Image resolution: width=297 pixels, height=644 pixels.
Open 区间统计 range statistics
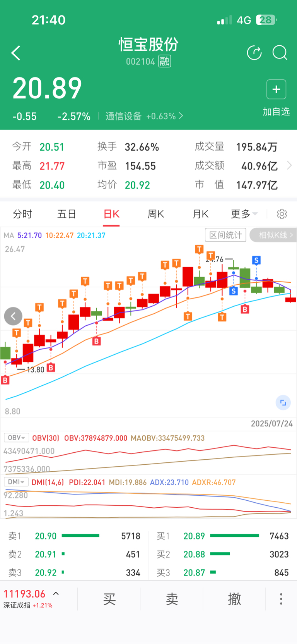[x=225, y=235]
